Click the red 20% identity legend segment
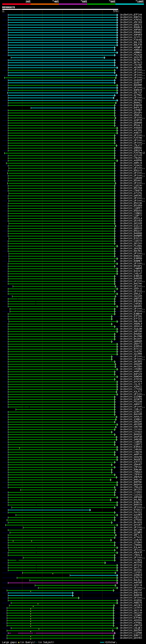Image resolution: width=146 pixels, height=644 pixels. pyautogui.click(x=16, y=4)
